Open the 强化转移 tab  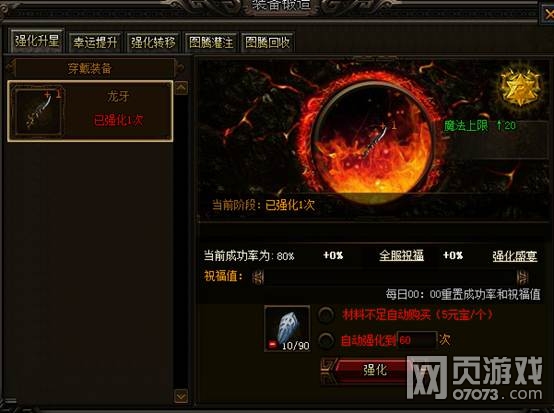(x=153, y=42)
